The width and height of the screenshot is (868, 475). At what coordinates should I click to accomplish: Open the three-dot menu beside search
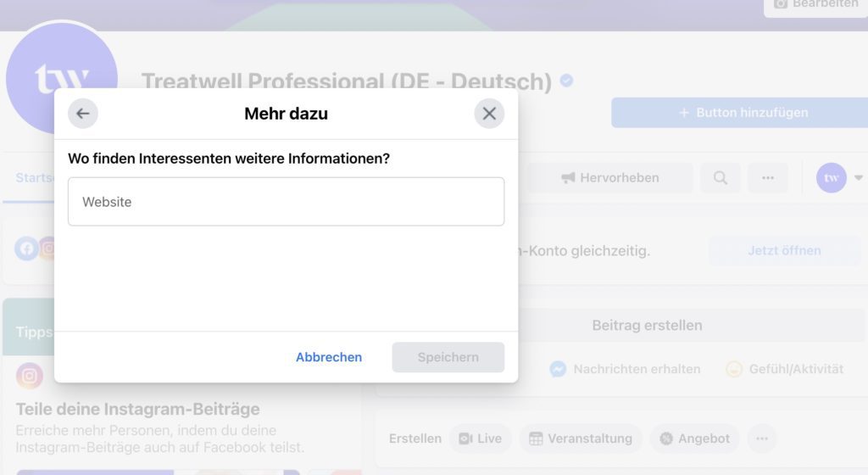point(768,178)
